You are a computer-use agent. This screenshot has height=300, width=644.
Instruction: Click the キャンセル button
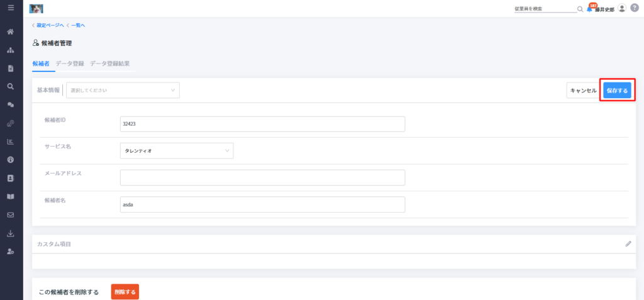pyautogui.click(x=583, y=91)
